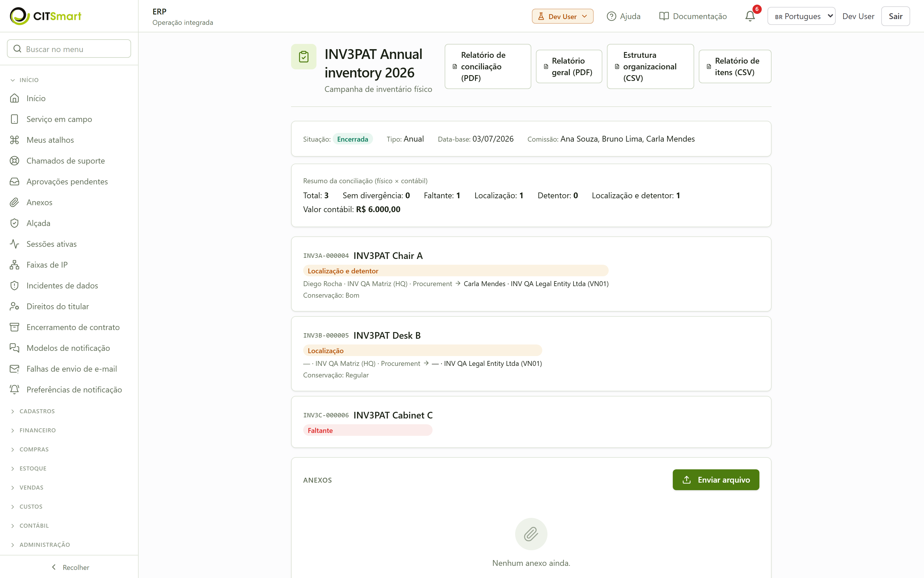Open the Dev User role dropdown

tap(562, 16)
